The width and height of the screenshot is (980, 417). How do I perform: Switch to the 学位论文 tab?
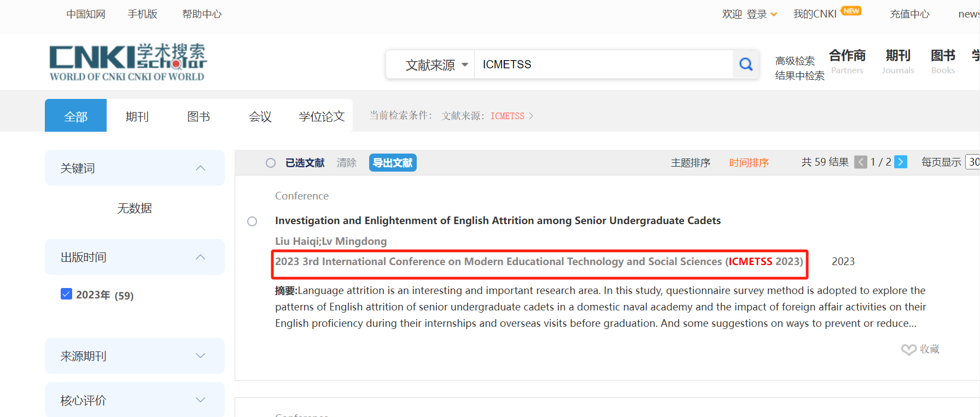322,116
